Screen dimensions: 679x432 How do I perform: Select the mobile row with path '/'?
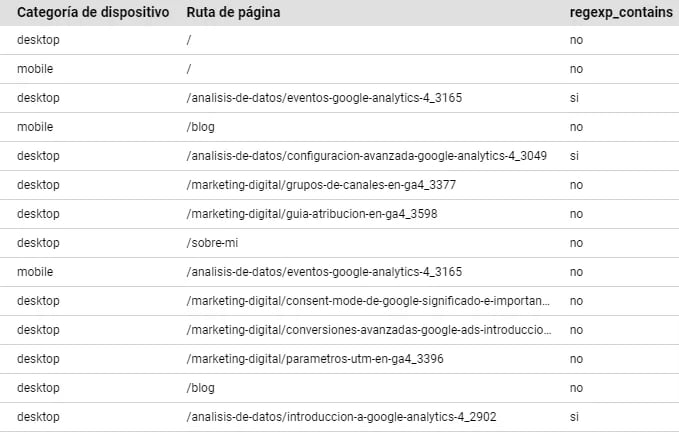340,69
